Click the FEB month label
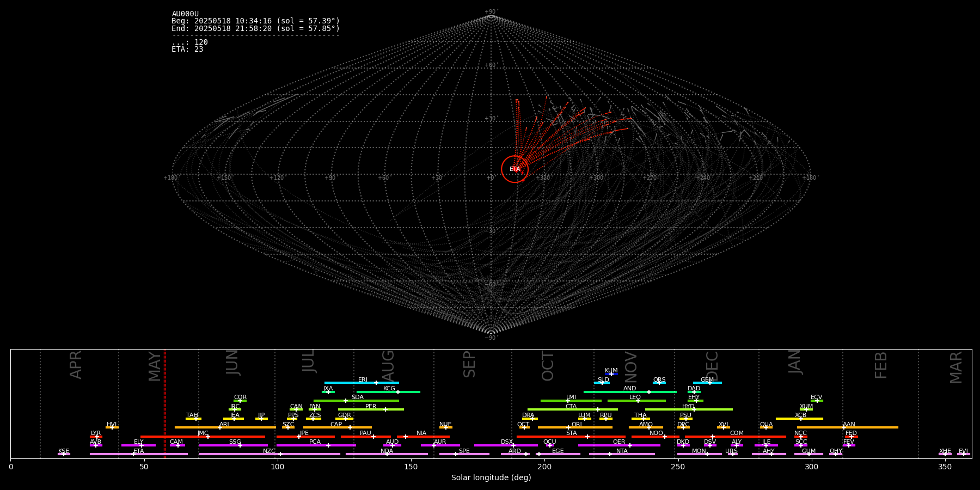The image size is (980, 490). [881, 365]
